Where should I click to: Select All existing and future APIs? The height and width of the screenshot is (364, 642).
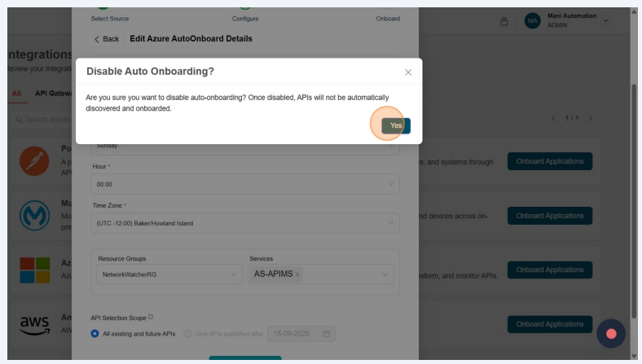95,334
